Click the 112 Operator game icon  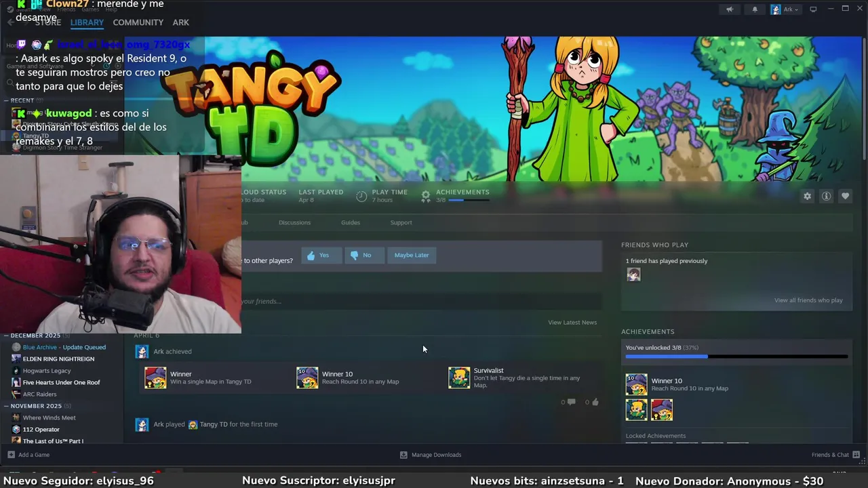pos(16,429)
